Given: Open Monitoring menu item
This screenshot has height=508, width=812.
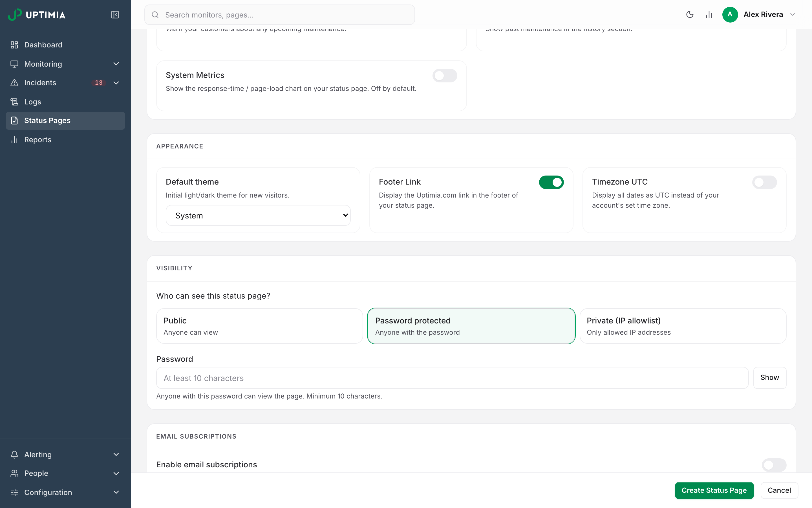Looking at the screenshot, I should pos(65,64).
